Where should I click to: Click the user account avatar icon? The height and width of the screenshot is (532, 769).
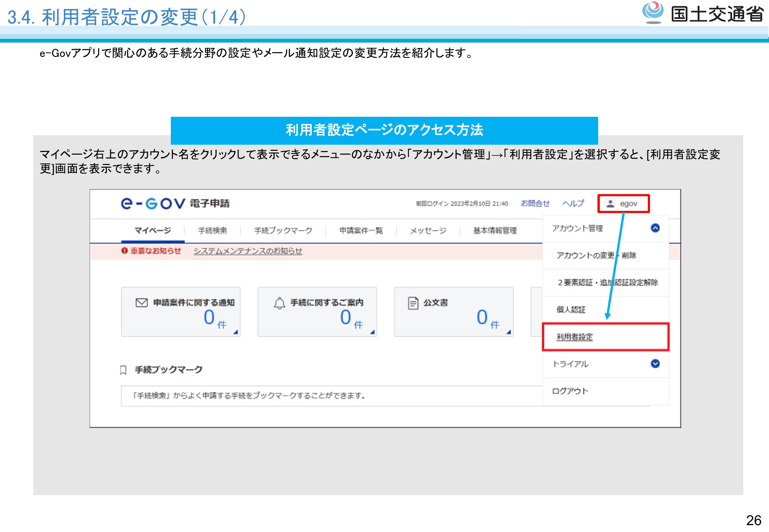(610, 203)
